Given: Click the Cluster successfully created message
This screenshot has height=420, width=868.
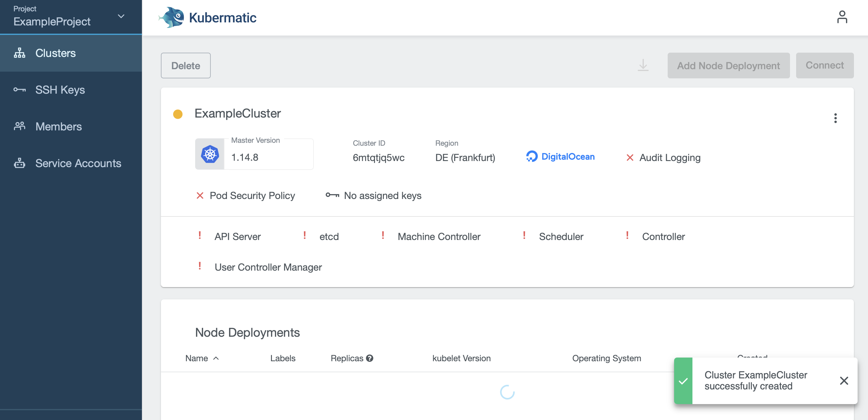Looking at the screenshot, I should 756,381.
